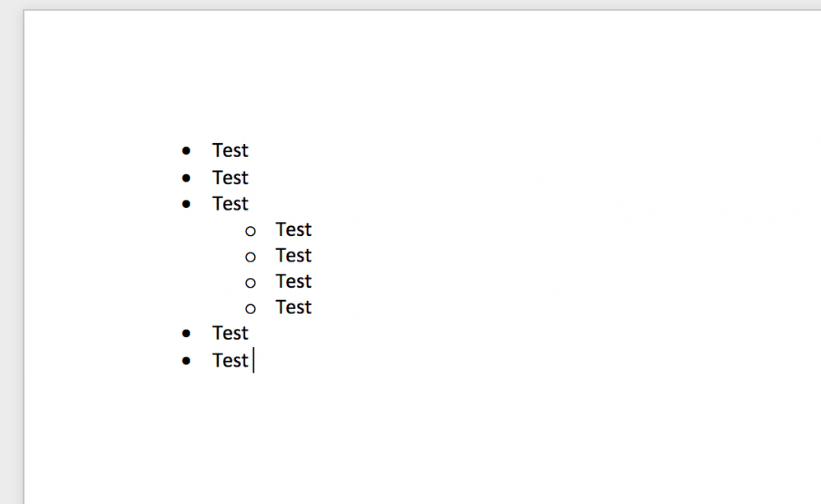Click "Test" text right after the indented list

pos(230,333)
